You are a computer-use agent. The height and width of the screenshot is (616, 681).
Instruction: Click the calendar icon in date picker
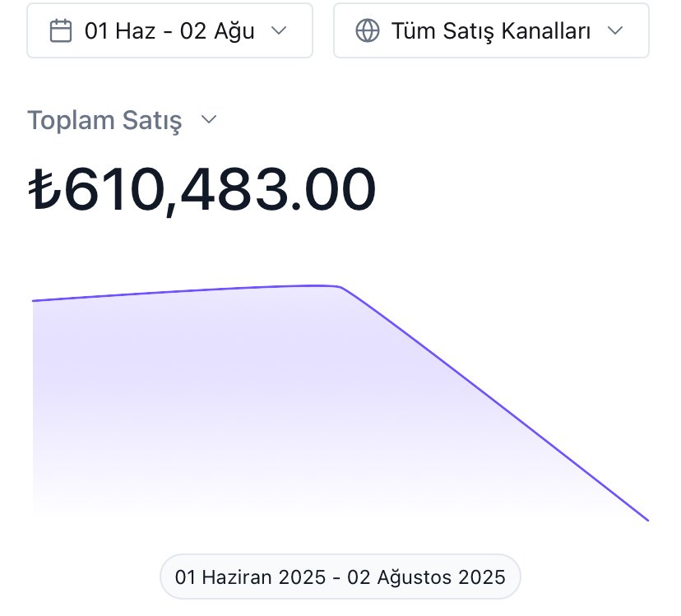(60, 30)
